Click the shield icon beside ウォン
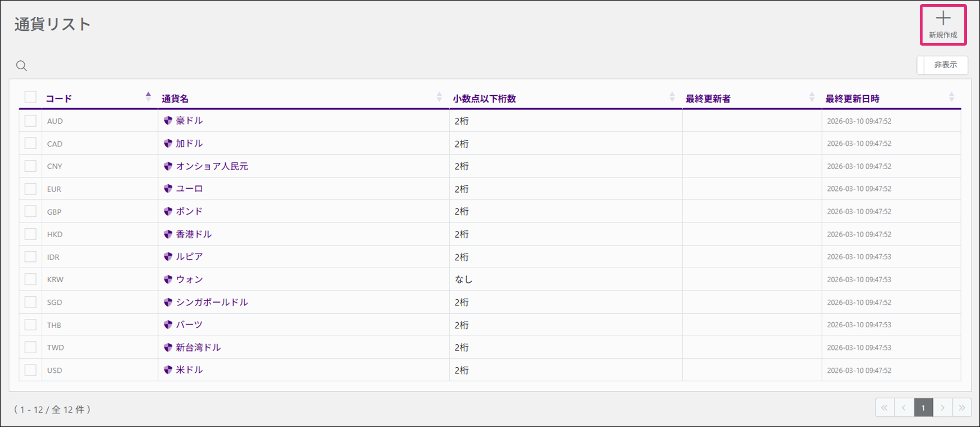This screenshot has height=427, width=980. (x=168, y=279)
